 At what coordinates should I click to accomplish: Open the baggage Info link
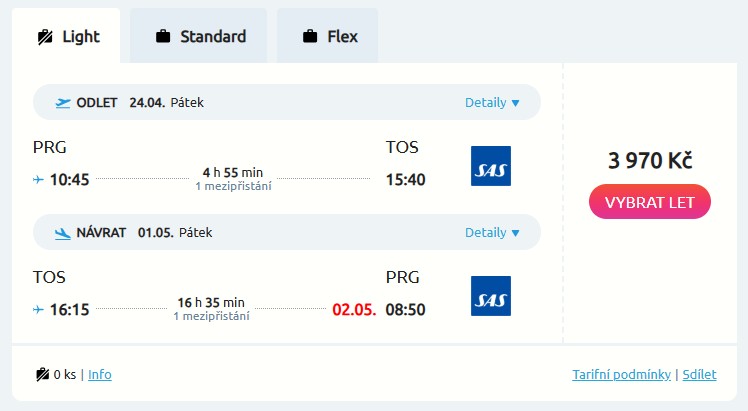point(100,375)
